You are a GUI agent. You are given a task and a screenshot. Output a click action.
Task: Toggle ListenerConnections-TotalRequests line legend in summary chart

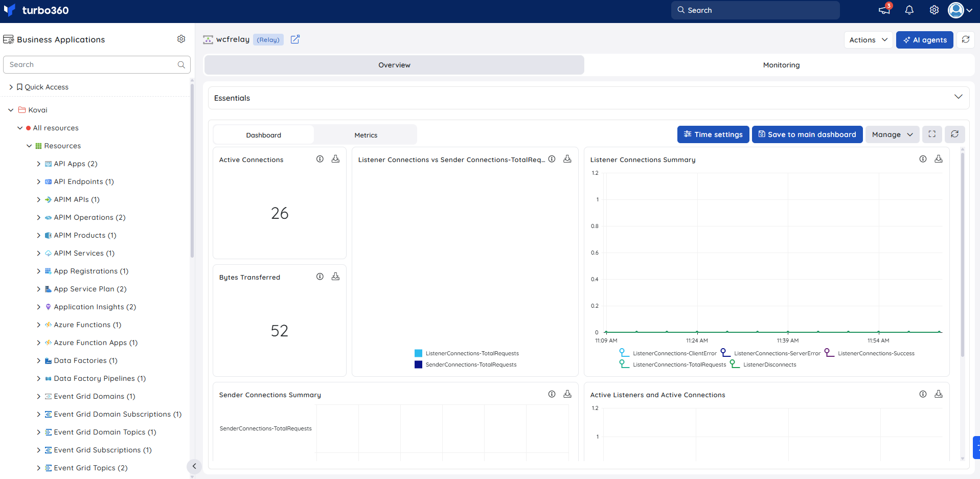[x=673, y=364]
